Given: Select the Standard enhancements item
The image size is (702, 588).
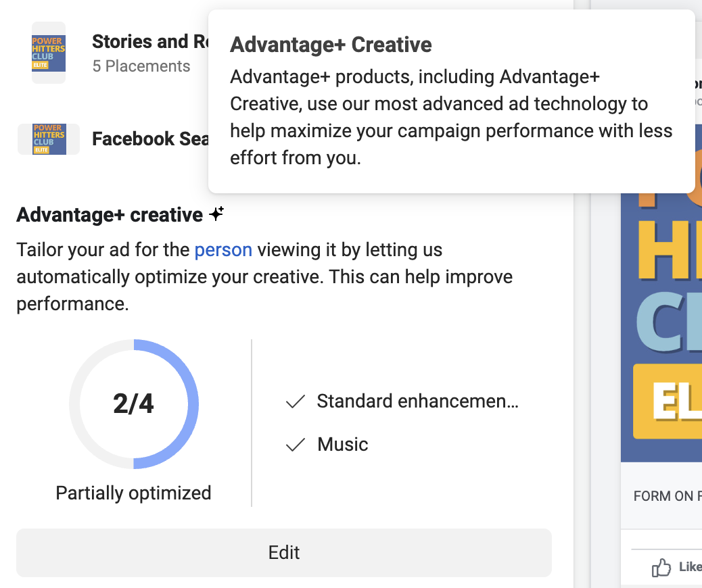Looking at the screenshot, I should (x=402, y=401).
